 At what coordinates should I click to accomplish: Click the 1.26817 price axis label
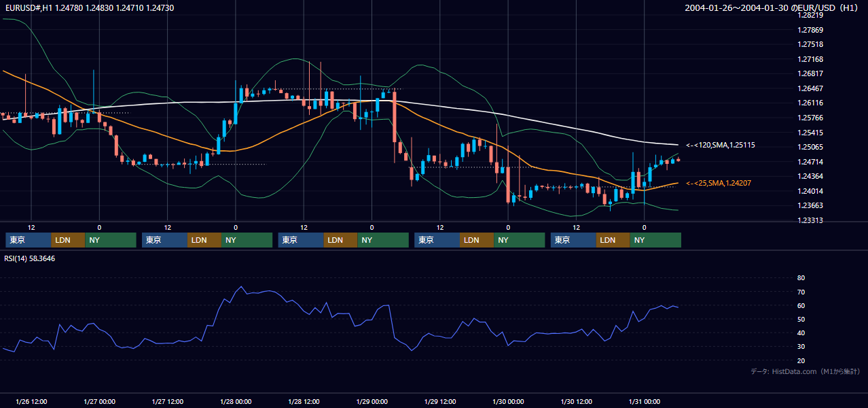[x=811, y=73]
